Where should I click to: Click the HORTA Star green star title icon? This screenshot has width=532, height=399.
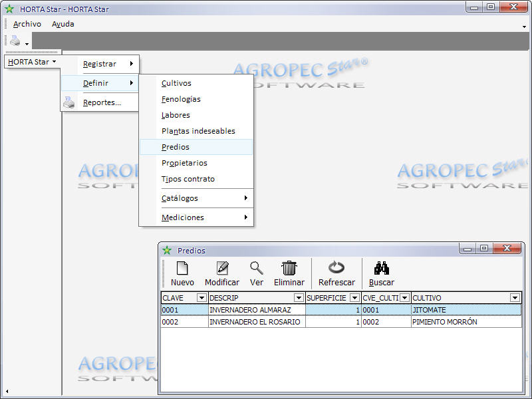click(9, 9)
